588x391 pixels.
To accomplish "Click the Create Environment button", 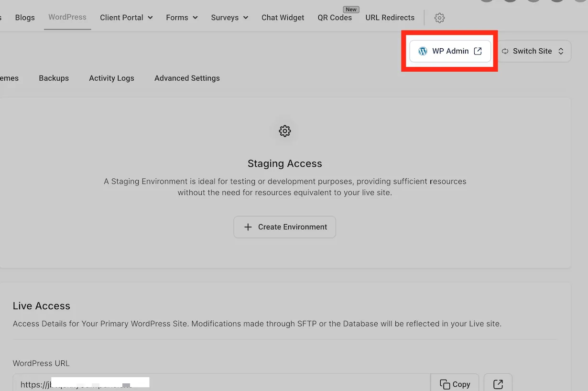I will point(285,227).
